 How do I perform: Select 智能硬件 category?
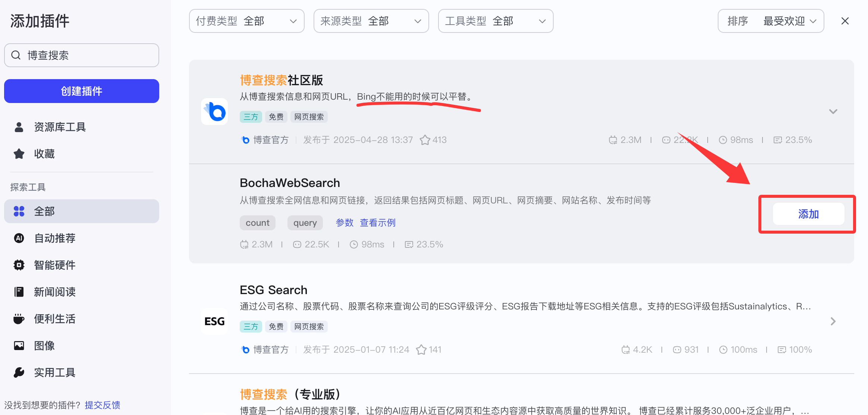coord(54,265)
